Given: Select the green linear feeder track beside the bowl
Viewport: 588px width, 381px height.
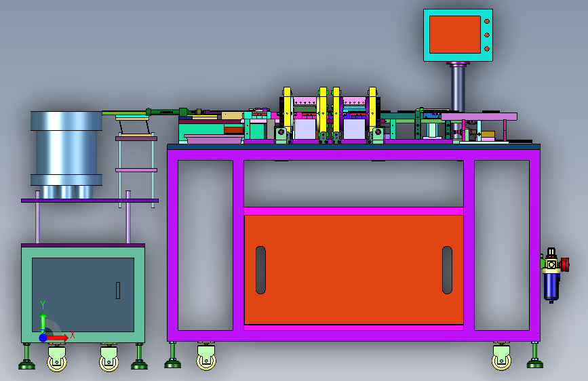Looking at the screenshot, I should 123,113.
